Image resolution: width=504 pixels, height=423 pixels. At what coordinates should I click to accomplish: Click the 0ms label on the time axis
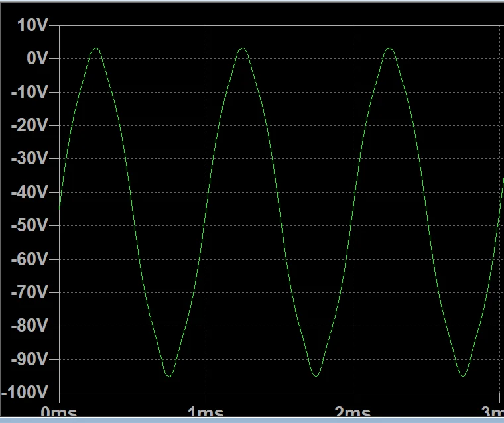click(58, 413)
